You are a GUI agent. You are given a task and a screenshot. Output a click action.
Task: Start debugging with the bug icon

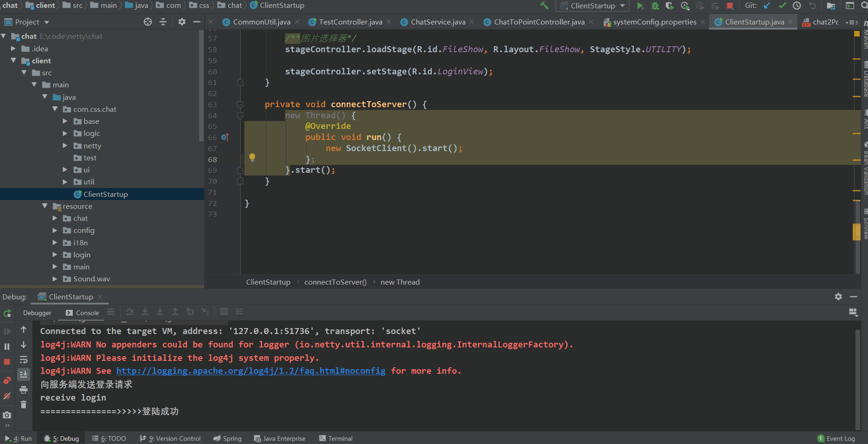(x=655, y=6)
